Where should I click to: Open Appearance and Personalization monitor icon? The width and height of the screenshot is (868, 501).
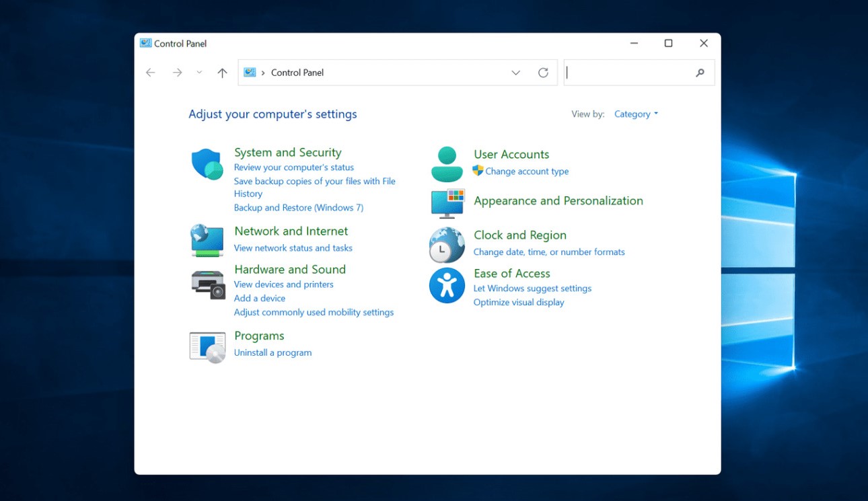(447, 203)
